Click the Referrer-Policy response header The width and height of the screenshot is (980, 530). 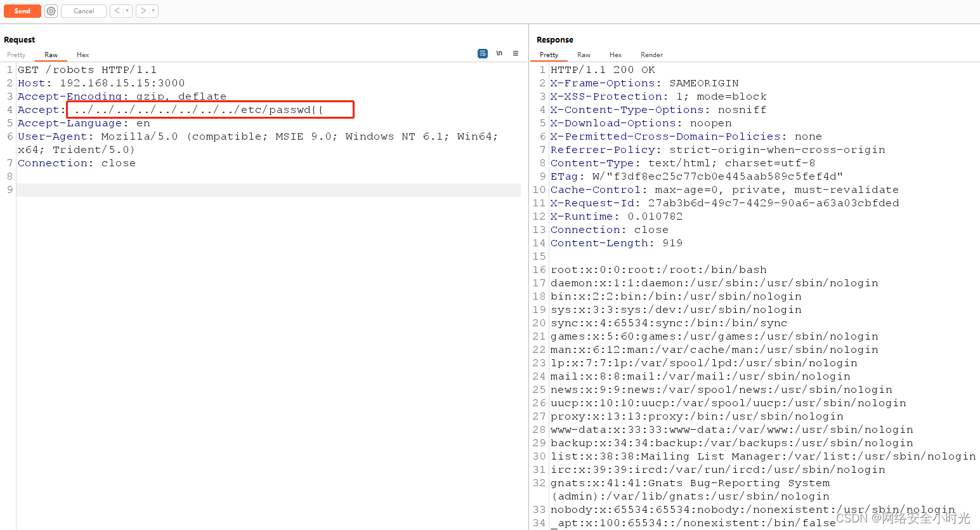point(718,150)
